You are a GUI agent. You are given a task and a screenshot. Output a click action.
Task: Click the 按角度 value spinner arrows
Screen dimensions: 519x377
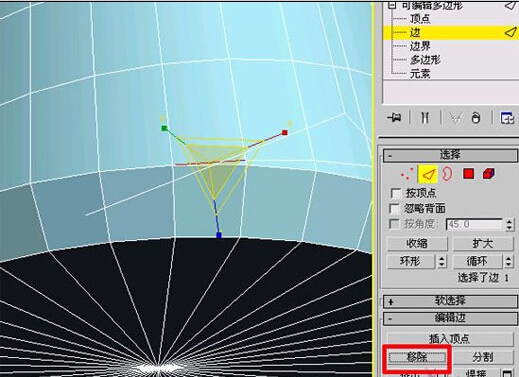click(x=509, y=224)
